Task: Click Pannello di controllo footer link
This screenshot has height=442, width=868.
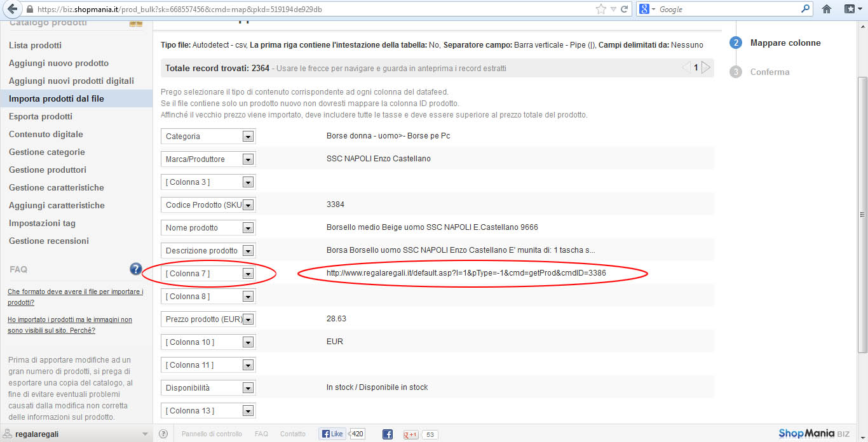Action: click(212, 434)
